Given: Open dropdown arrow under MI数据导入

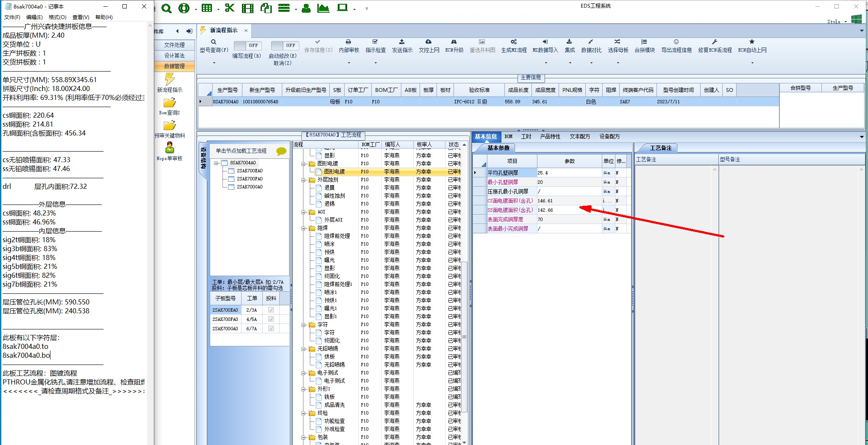Looking at the screenshot, I should (545, 63).
